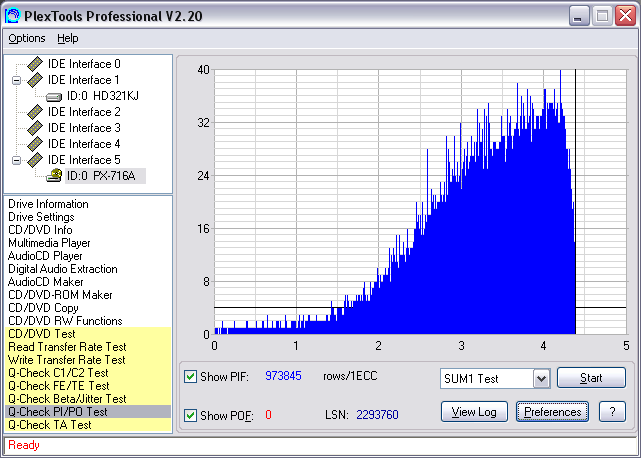Click the PIF count value 973845
This screenshot has height=458, width=641.
(283, 376)
